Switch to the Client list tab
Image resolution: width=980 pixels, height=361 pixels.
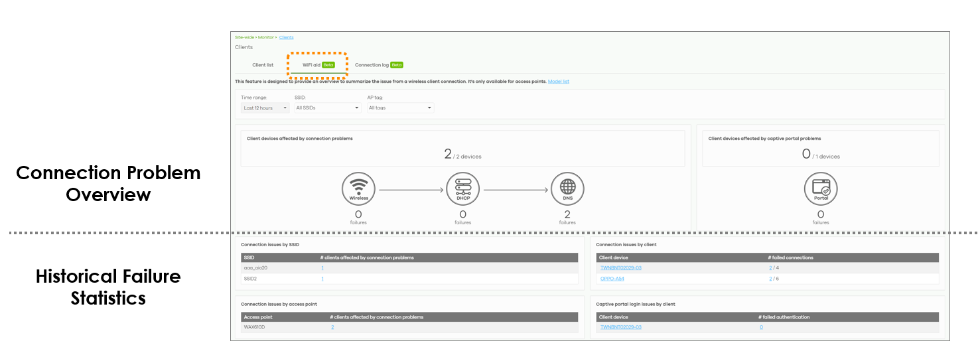(x=263, y=65)
